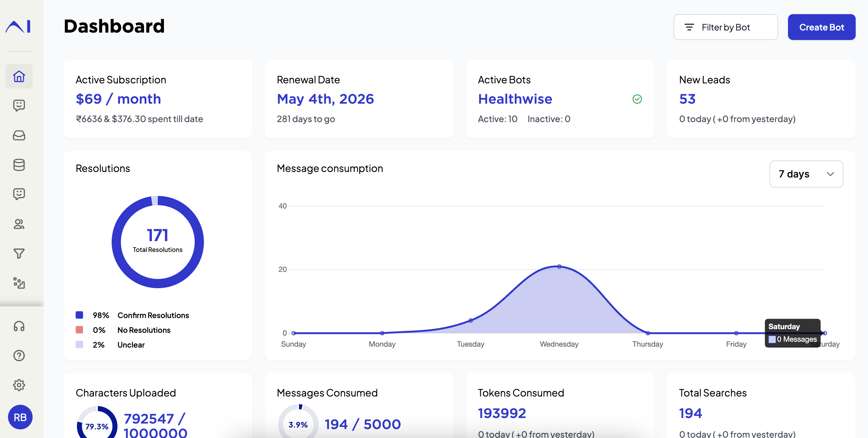Toggle the Unclear legend swatch
The width and height of the screenshot is (868, 438).
click(80, 345)
